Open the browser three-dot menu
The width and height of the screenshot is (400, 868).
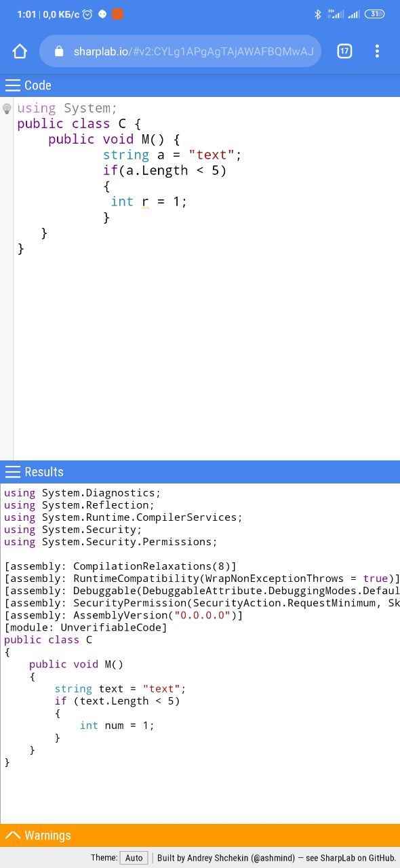[x=377, y=52]
